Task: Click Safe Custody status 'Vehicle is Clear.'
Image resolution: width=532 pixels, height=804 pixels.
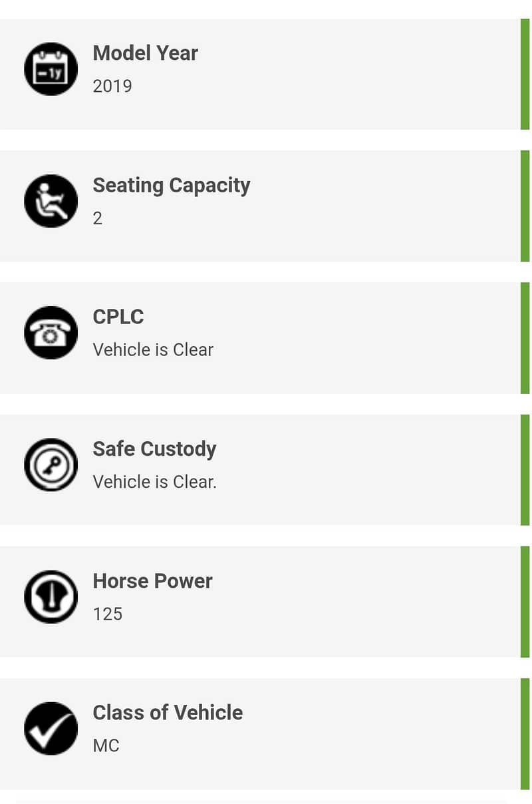Action: (x=154, y=482)
